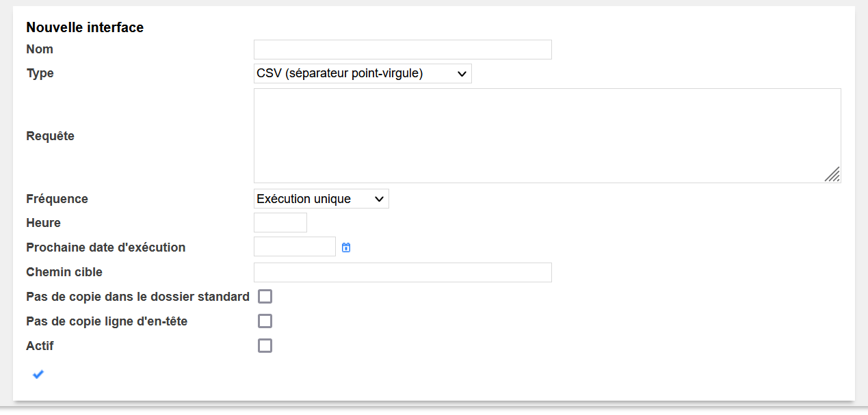The height and width of the screenshot is (415, 868).
Task: Open the calendar date picker icon
Action: [x=346, y=247]
